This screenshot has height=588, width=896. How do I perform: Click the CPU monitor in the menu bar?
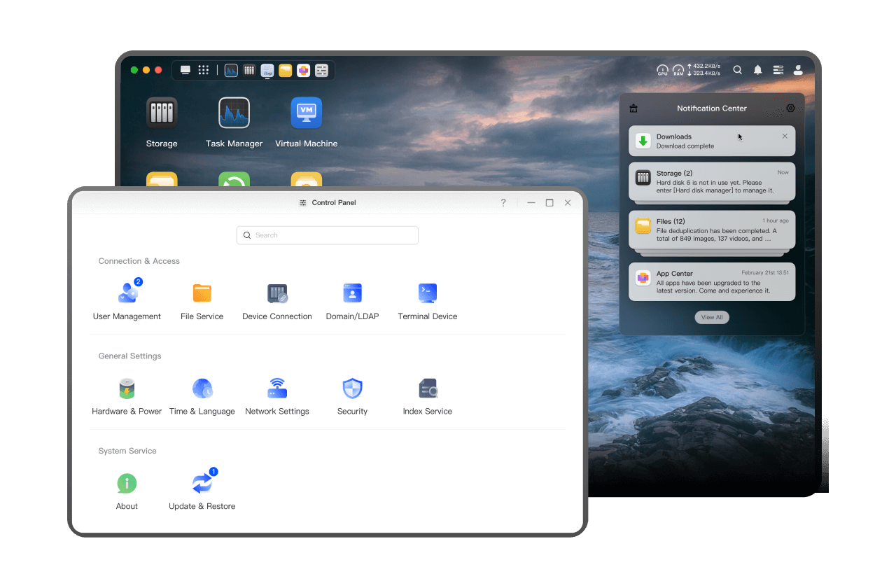click(661, 70)
